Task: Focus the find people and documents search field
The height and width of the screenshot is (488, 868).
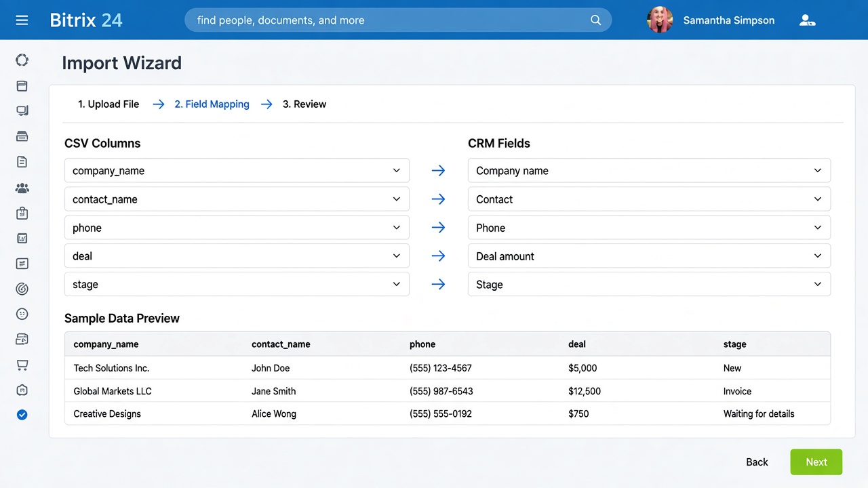Action: tap(398, 20)
